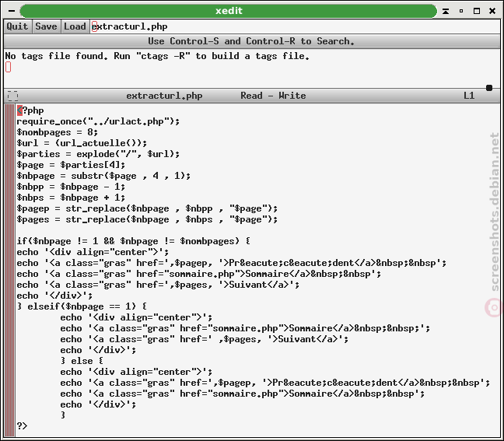The height and width of the screenshot is (441, 504).
Task: Click the '} elseif($nbpage == 1) {' line
Action: [82, 306]
